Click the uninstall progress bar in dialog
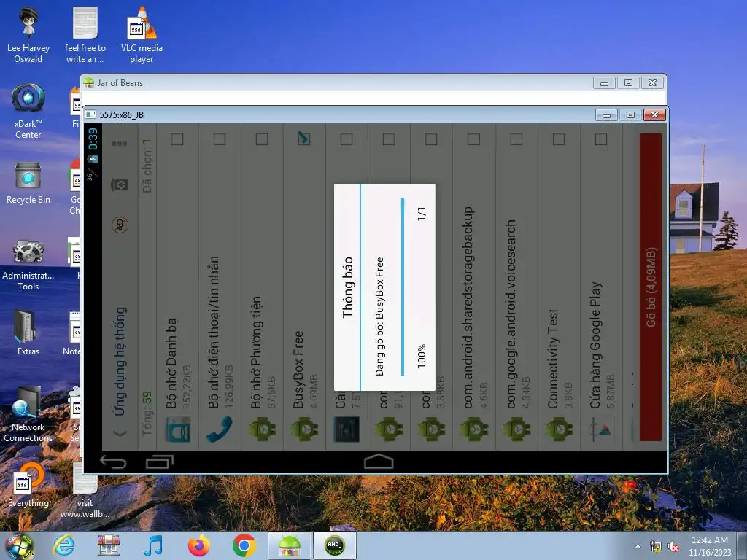747x560 pixels. point(403,287)
